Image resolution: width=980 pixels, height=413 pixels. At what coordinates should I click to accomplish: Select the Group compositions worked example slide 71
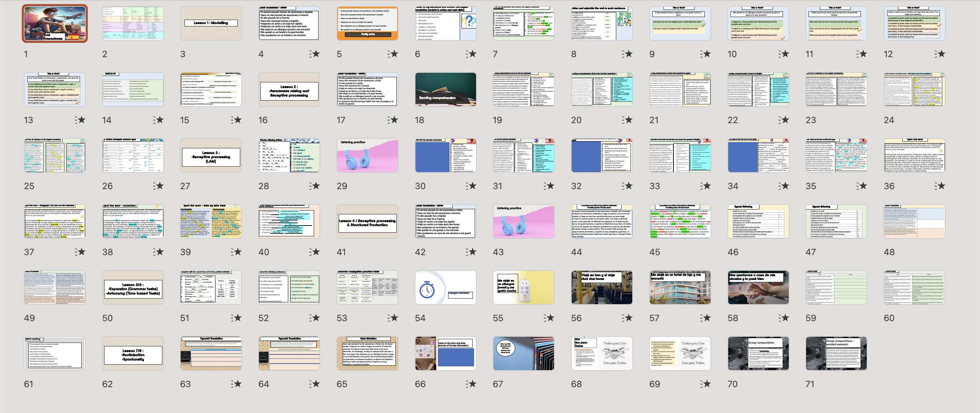coord(836,353)
